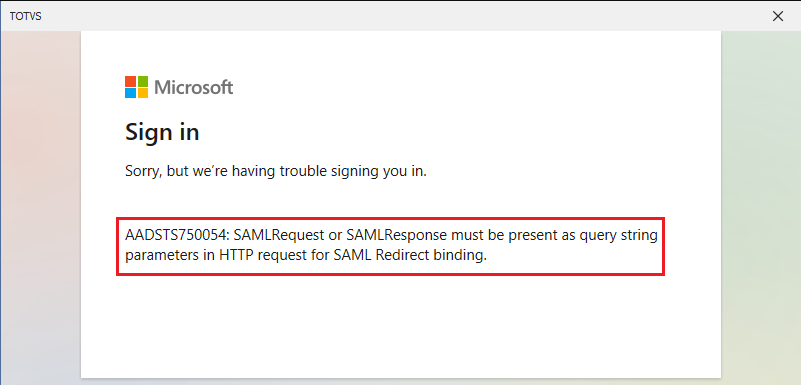The width and height of the screenshot is (801, 385).
Task: Click the yellow square of Microsoft logo
Action: tap(143, 93)
